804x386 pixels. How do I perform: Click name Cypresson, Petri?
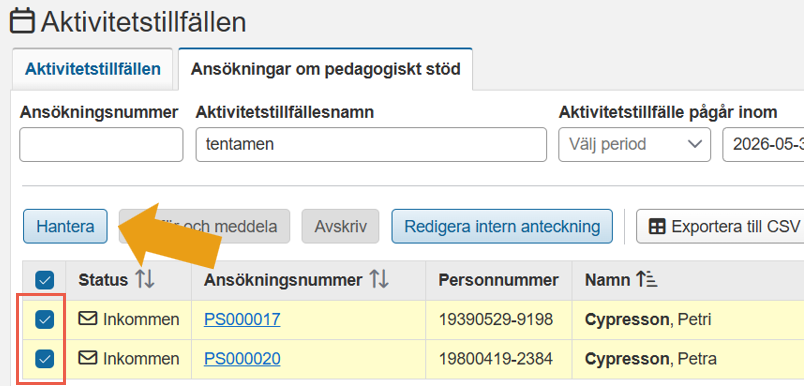coord(648,320)
